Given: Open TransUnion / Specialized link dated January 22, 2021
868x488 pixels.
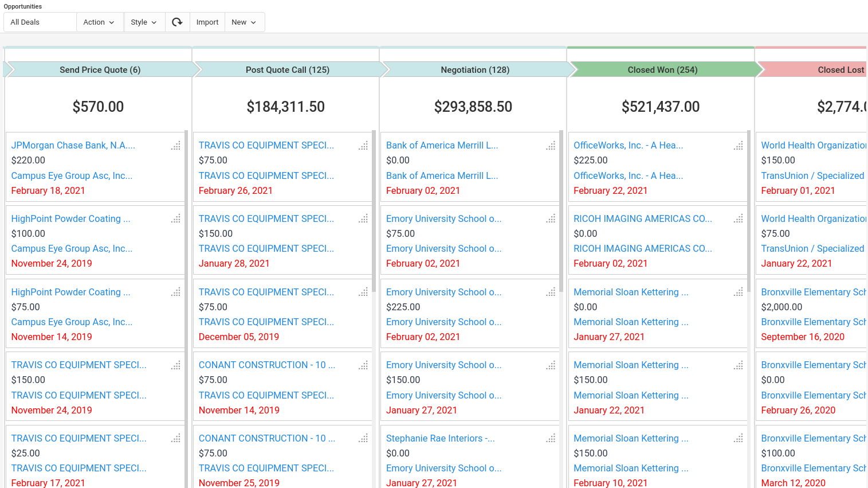Looking at the screenshot, I should (812, 248).
